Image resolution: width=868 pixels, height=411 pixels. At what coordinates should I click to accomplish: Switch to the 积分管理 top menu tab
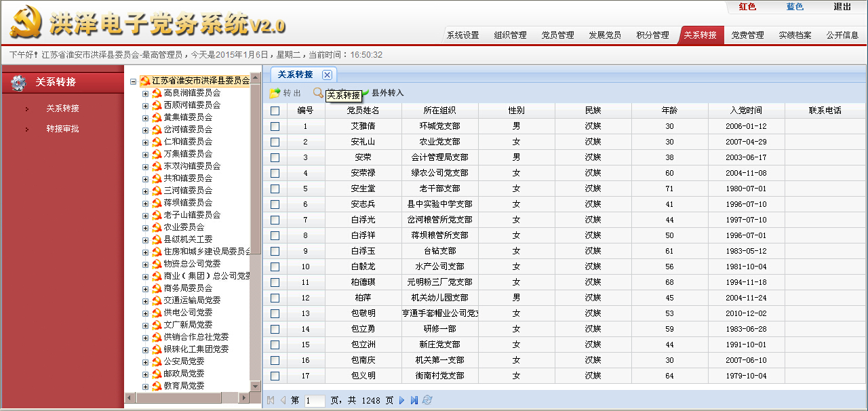652,35
